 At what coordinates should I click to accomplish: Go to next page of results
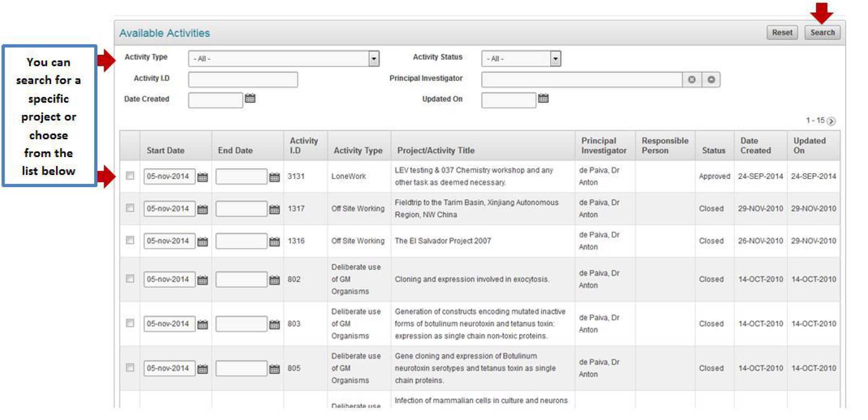pos(831,121)
